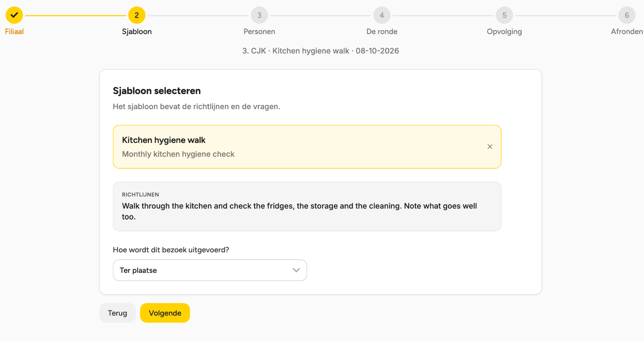
Task: Click the Kitchen hygiene walk template card
Action: coord(307,147)
